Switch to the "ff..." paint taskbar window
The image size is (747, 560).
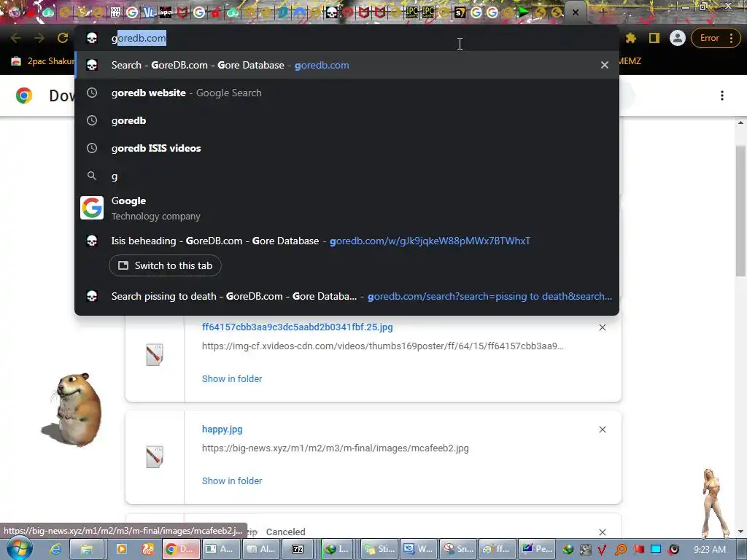tap(498, 549)
